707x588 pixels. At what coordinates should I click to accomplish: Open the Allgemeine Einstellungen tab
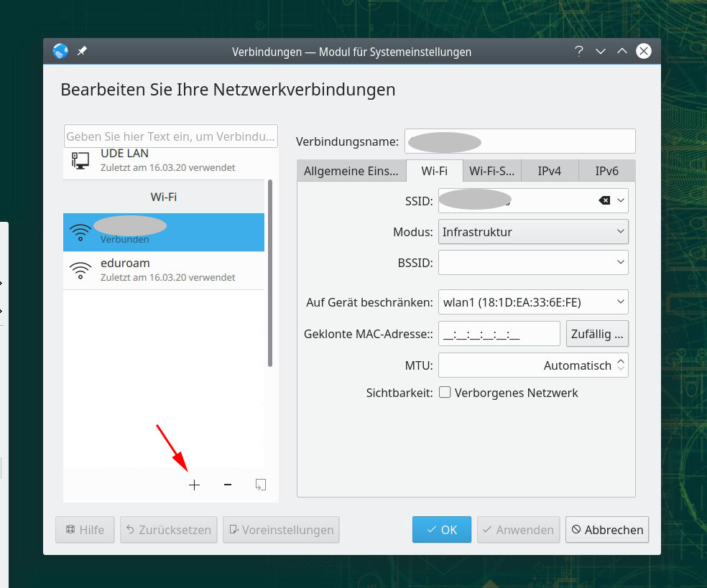tap(351, 171)
